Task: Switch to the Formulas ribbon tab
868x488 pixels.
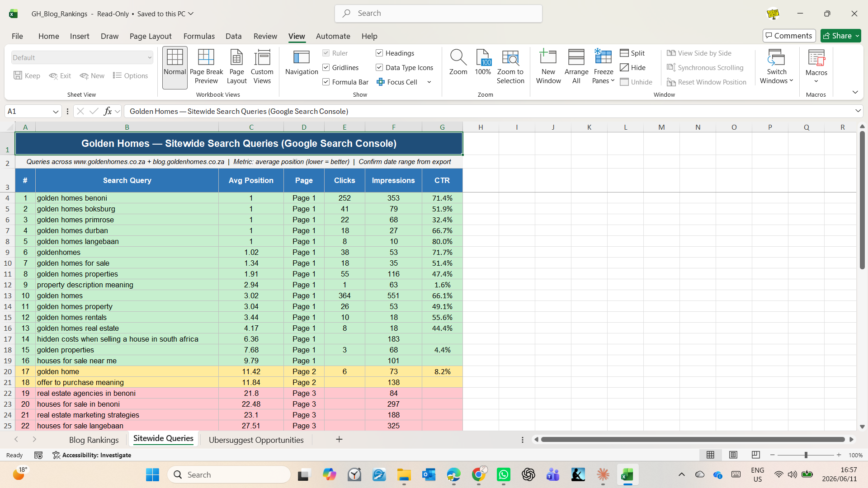Action: coord(199,36)
